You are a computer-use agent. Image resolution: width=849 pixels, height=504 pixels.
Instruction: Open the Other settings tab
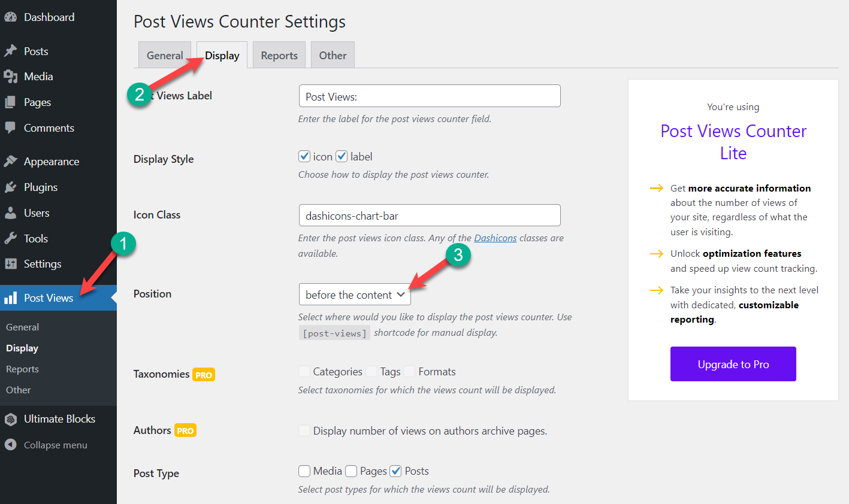[333, 54]
